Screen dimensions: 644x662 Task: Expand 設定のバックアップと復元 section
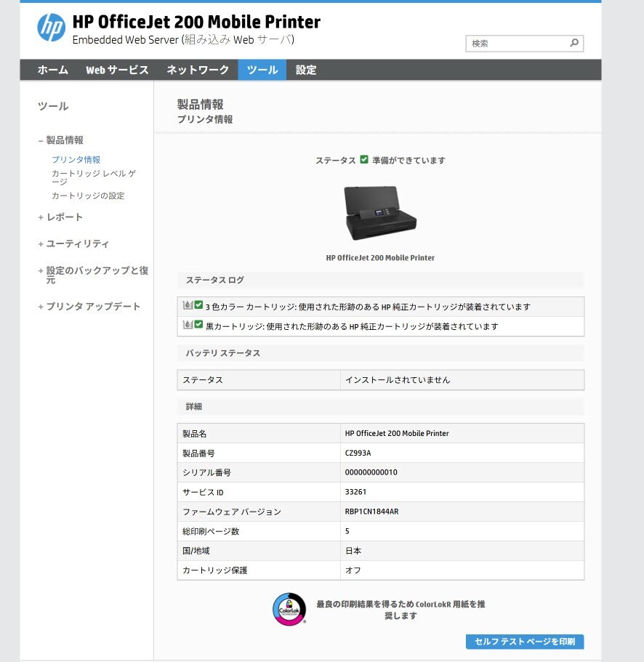pyautogui.click(x=93, y=275)
